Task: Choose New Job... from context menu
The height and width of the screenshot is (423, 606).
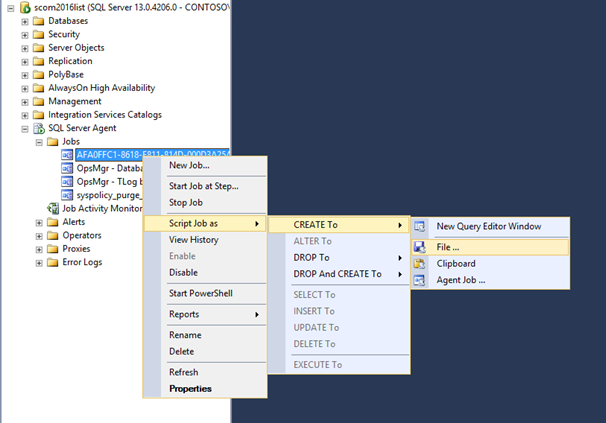Action: 205,165
